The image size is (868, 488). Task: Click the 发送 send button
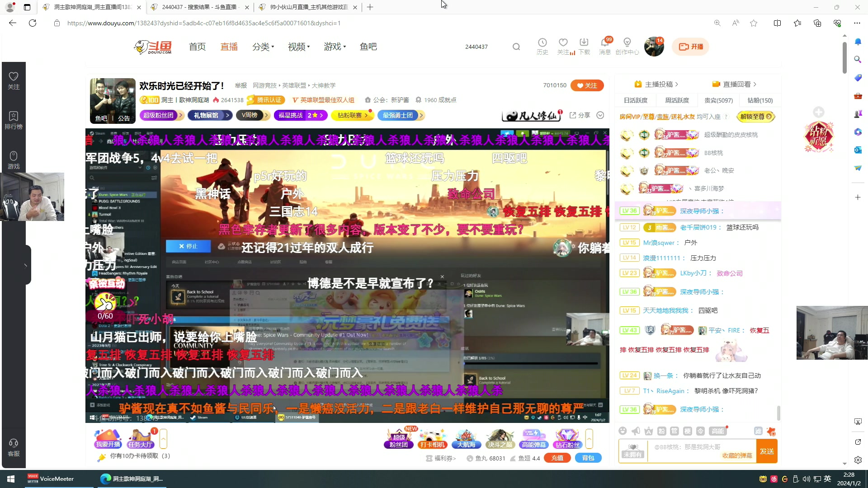(x=767, y=451)
